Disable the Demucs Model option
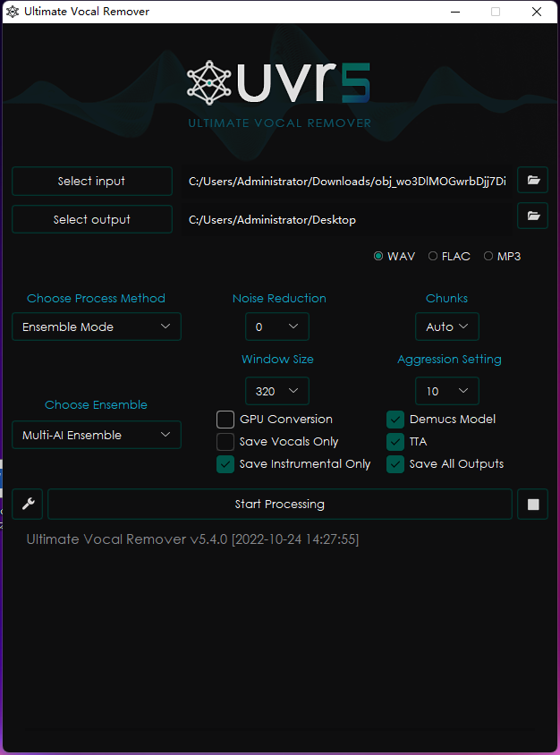 click(395, 419)
